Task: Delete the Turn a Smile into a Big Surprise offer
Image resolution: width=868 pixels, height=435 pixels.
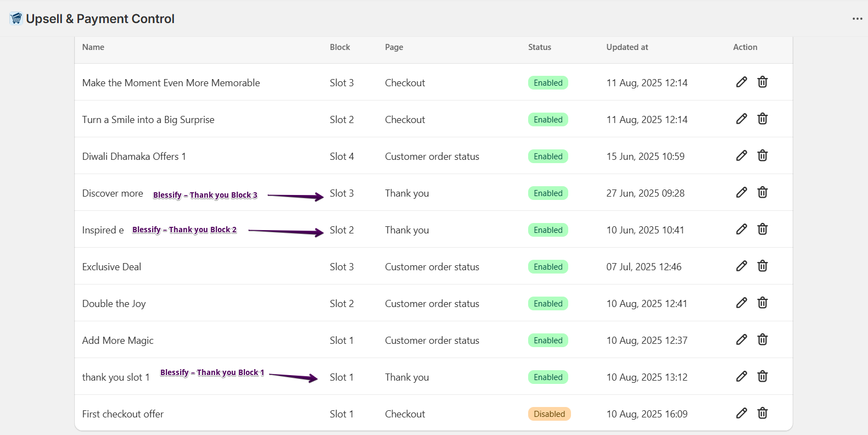Action: (x=762, y=119)
